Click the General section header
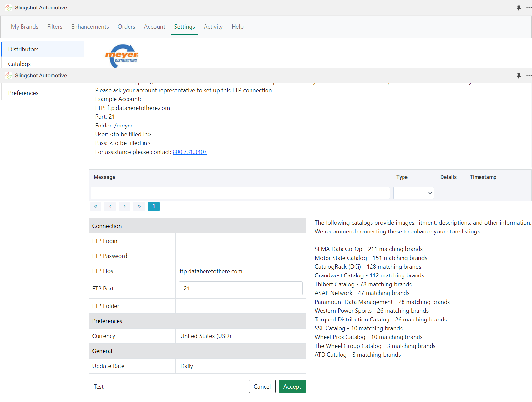 click(197, 351)
